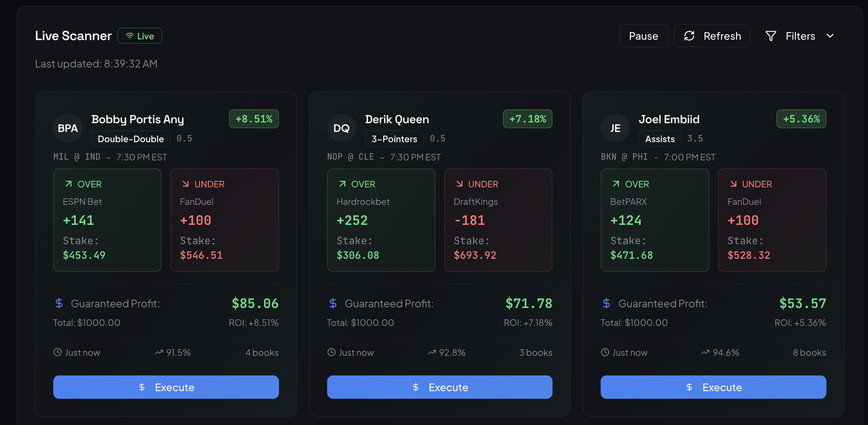This screenshot has width=868, height=425.
Task: Expand the chevron next to Filters
Action: pos(830,35)
